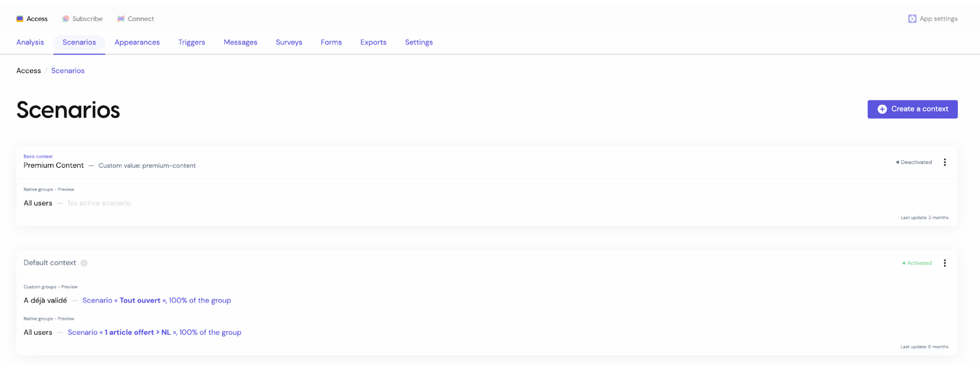The width and height of the screenshot is (980, 365).
Task: Click the Default context title
Action: click(x=50, y=263)
